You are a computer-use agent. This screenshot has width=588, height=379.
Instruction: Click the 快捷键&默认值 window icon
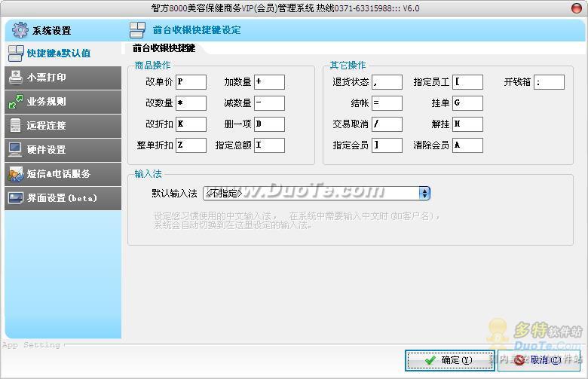click(x=16, y=53)
